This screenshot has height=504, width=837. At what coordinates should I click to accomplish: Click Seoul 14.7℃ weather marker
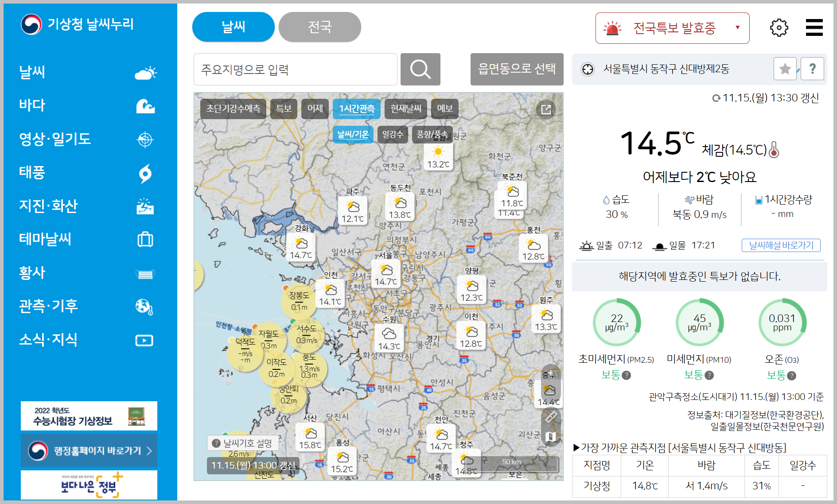386,275
